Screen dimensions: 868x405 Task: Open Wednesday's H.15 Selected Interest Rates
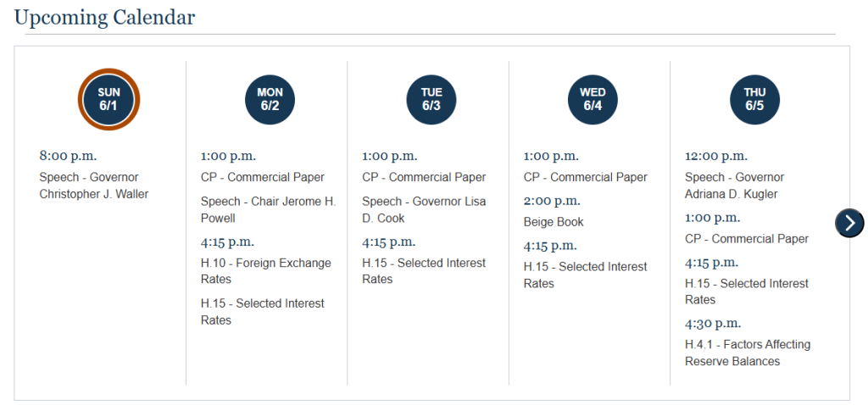click(x=585, y=275)
